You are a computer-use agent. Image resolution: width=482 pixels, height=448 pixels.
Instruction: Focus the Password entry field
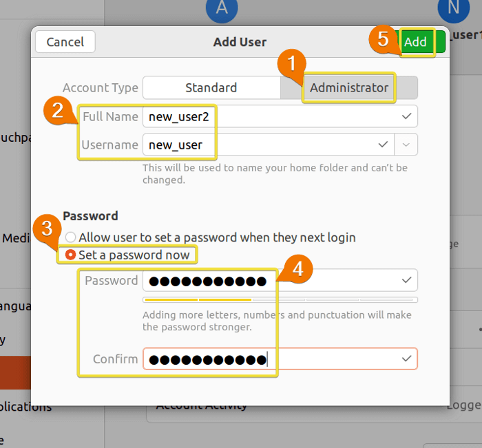pos(280,280)
